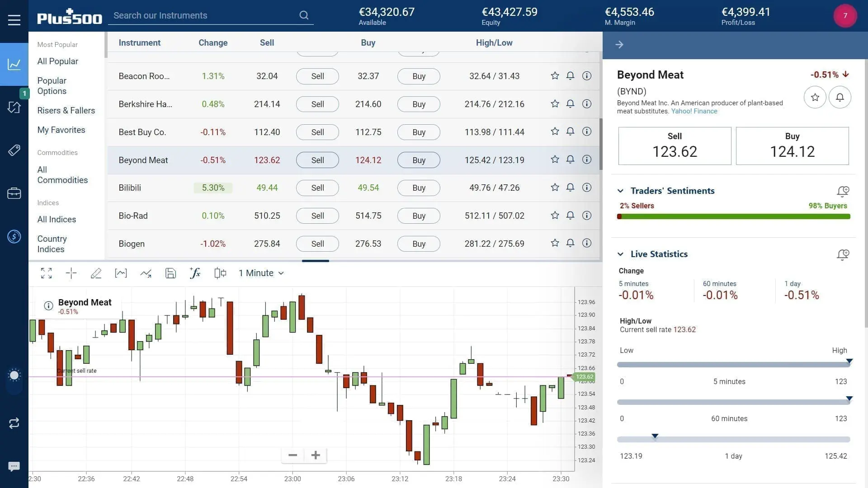Select All Indices category

[57, 219]
